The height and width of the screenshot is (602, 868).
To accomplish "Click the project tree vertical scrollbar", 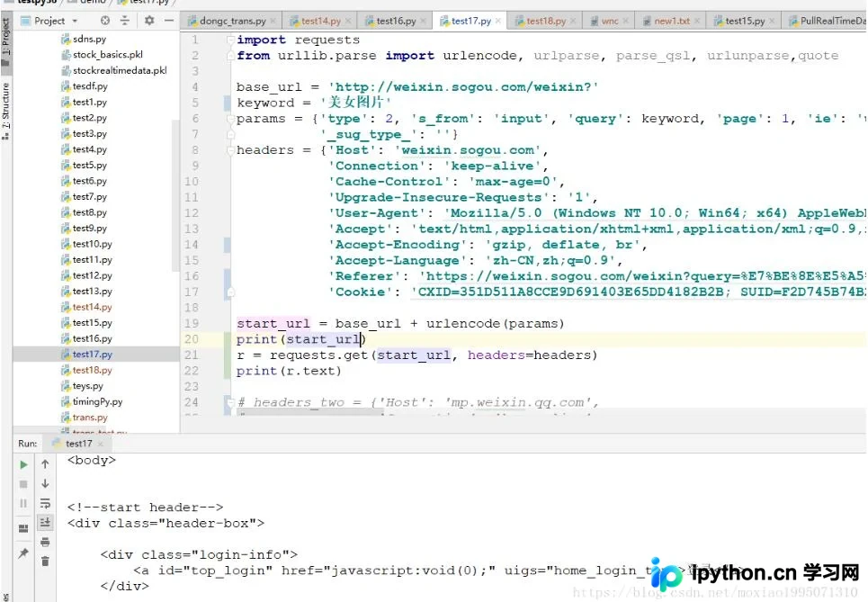I will pos(175,195).
